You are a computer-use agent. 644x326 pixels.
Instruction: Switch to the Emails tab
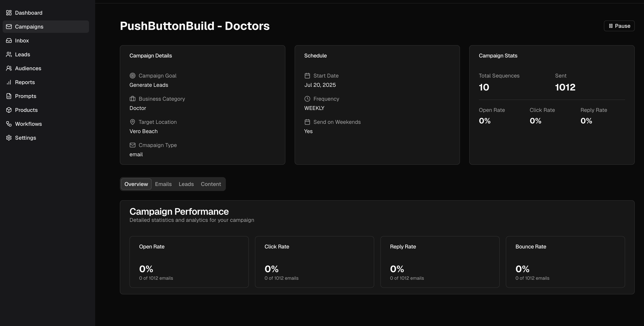click(163, 184)
